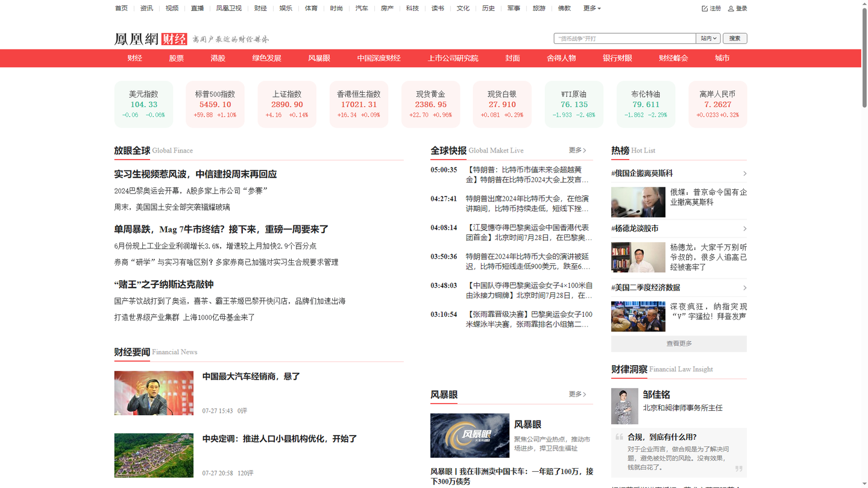Screen dimensions: 868x488
Task: Select the WTI原油 price card
Action: coord(574,104)
